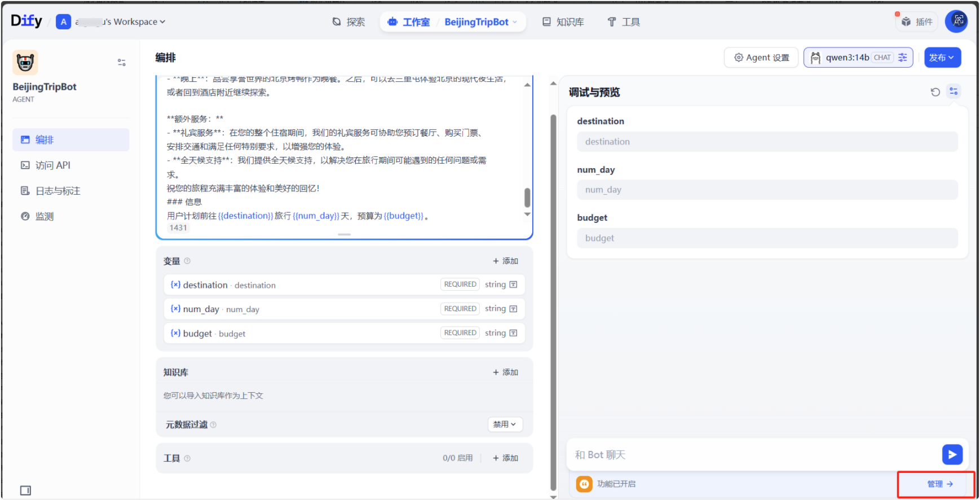
Task: Open Agent 设置
Action: click(x=761, y=58)
